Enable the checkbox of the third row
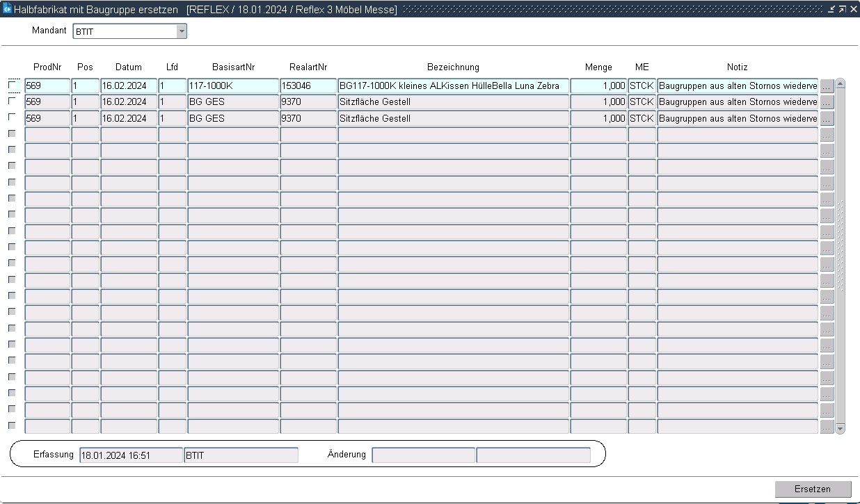Viewport: 860px width, 504px height. tap(12, 117)
